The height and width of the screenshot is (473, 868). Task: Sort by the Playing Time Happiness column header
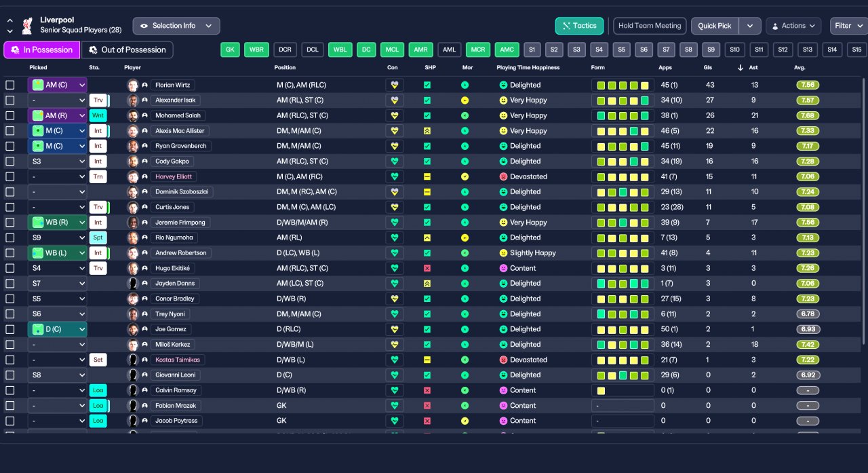point(528,68)
